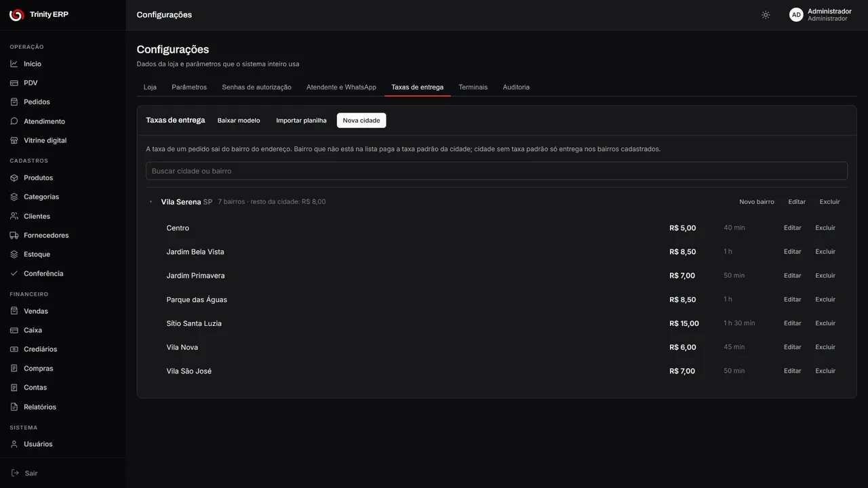The image size is (868, 488).
Task: Click the Nova cidade button
Action: [x=361, y=121]
